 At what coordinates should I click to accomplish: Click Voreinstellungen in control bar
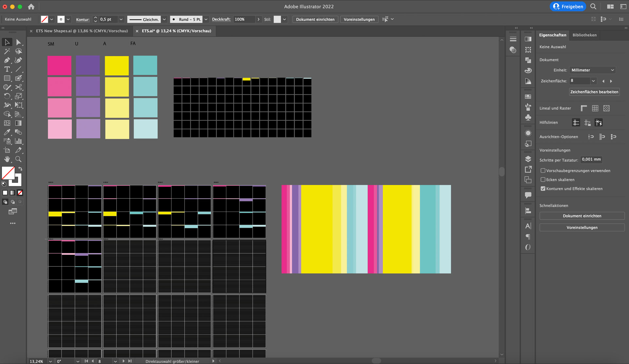(359, 19)
